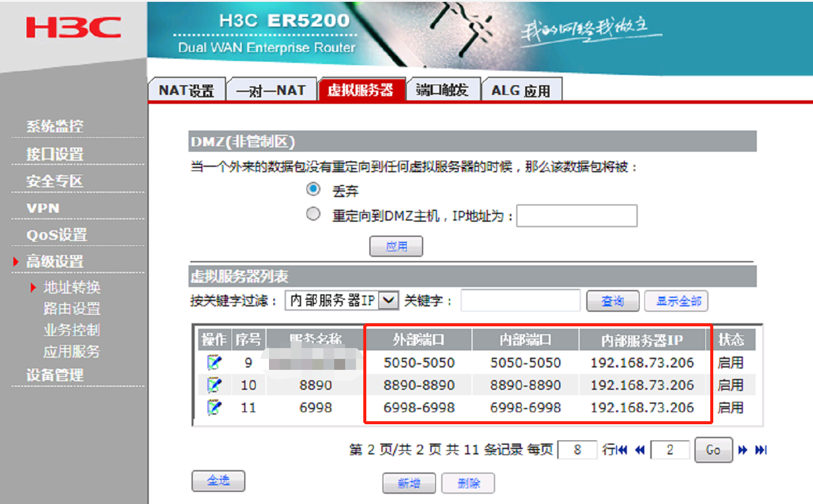The image size is (813, 504).
Task: Click the 状态 column header
Action: [730, 340]
